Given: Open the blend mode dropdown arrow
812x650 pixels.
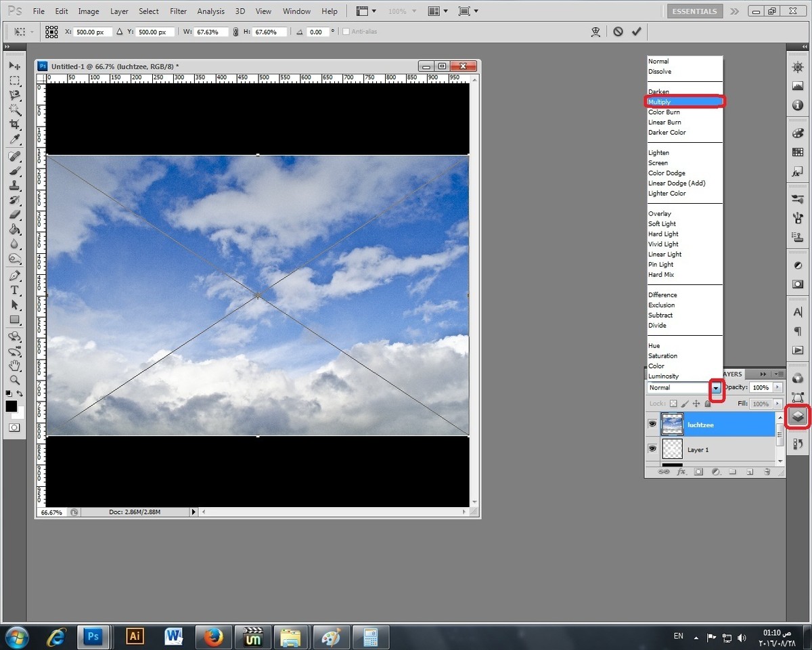Looking at the screenshot, I should tap(716, 388).
